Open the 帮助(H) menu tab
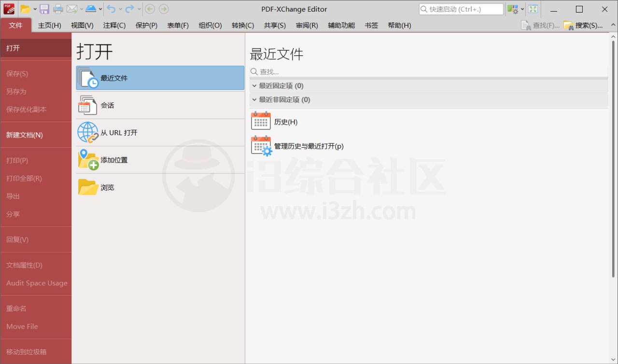The image size is (618, 364). [x=399, y=25]
